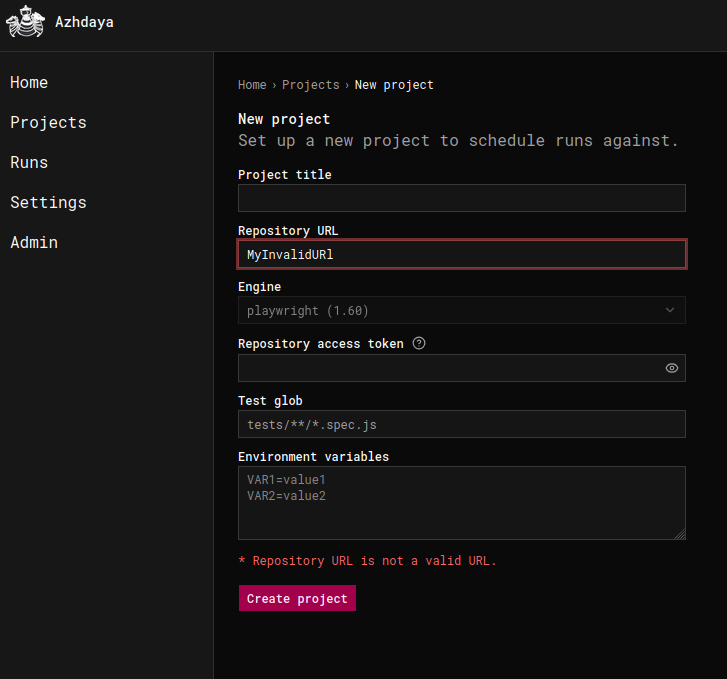Click the 'Set up a new project' description
Screen dimensions: 727x679
pos(458,141)
